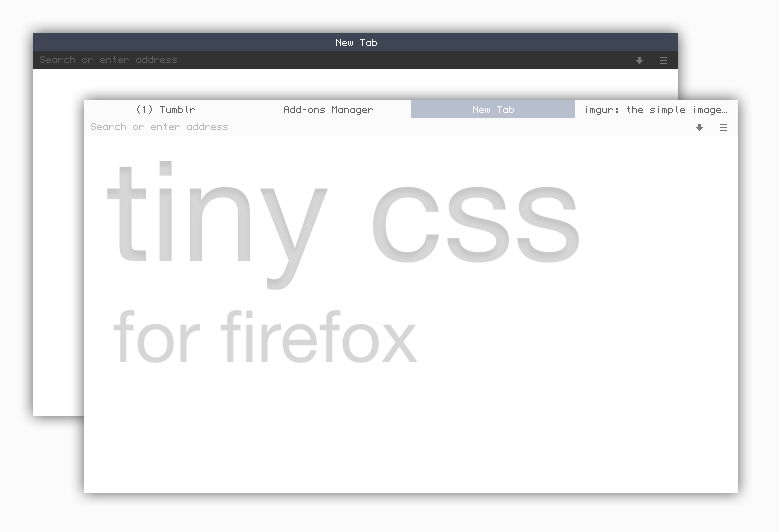Viewport: 779px width, 532px height.
Task: Open the hamburger menu in the front window
Action: point(723,128)
